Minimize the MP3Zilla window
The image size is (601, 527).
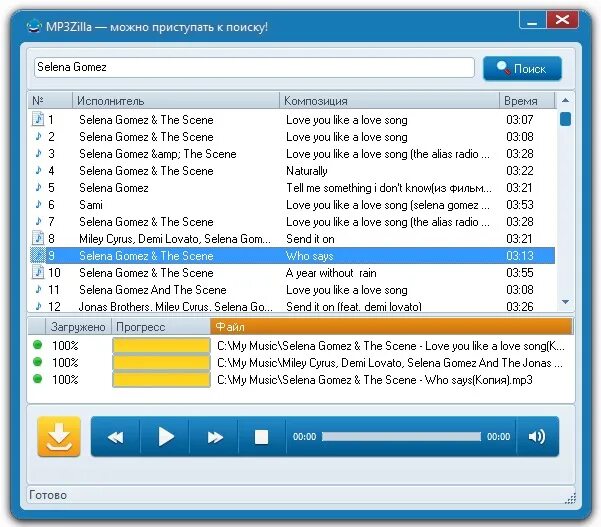pyautogui.click(x=532, y=20)
